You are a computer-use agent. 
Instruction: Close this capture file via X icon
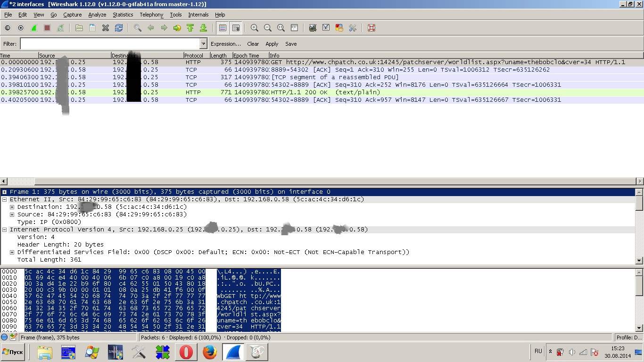106,28
